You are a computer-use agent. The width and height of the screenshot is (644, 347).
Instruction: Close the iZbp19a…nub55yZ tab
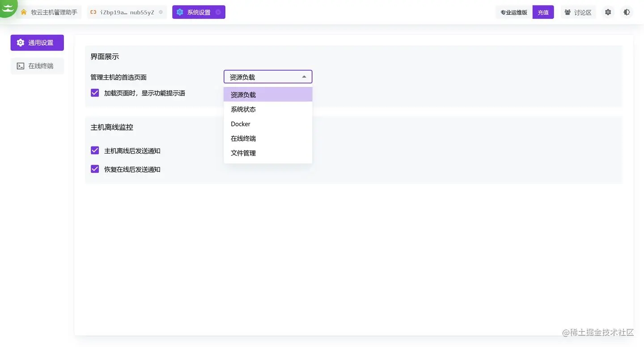pyautogui.click(x=161, y=13)
